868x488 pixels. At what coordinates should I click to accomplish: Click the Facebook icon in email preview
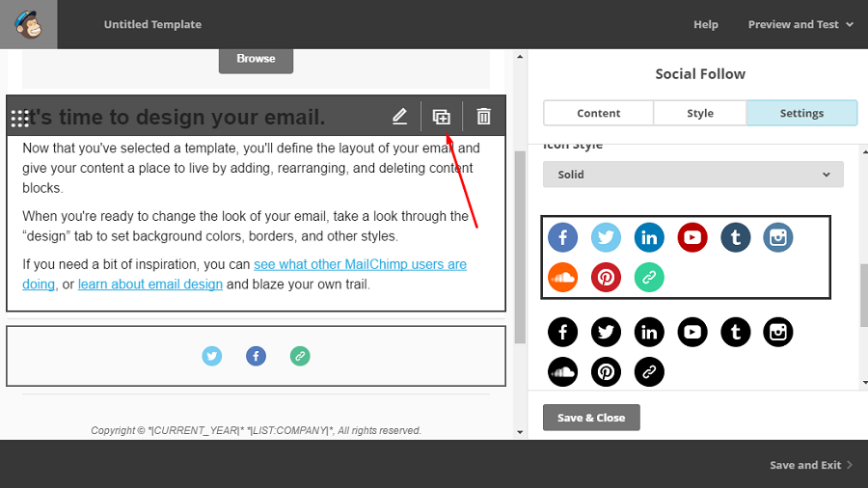click(x=256, y=356)
